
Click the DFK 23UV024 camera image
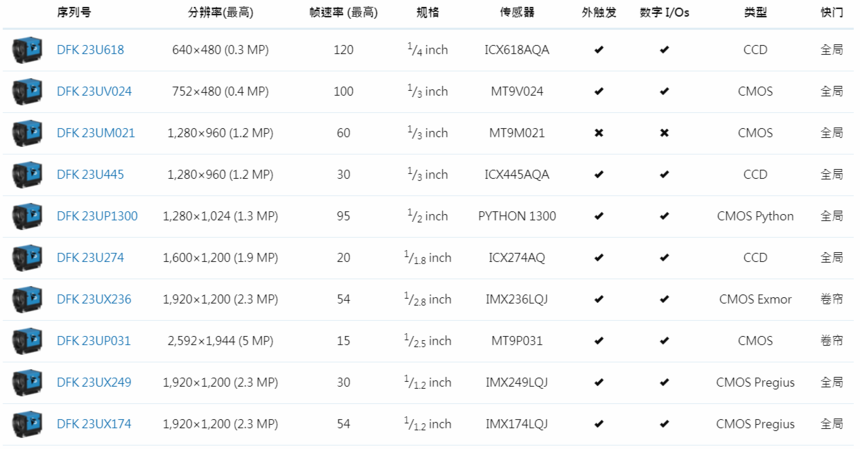27,92
